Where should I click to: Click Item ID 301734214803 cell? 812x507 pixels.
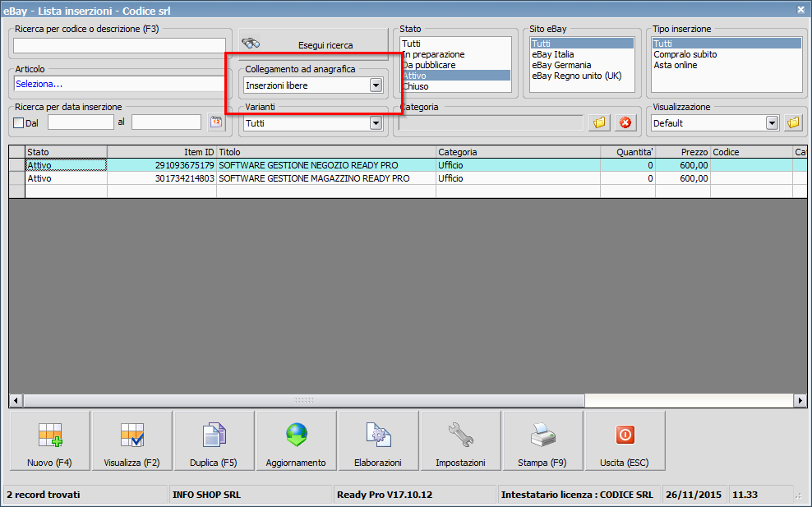click(162, 178)
